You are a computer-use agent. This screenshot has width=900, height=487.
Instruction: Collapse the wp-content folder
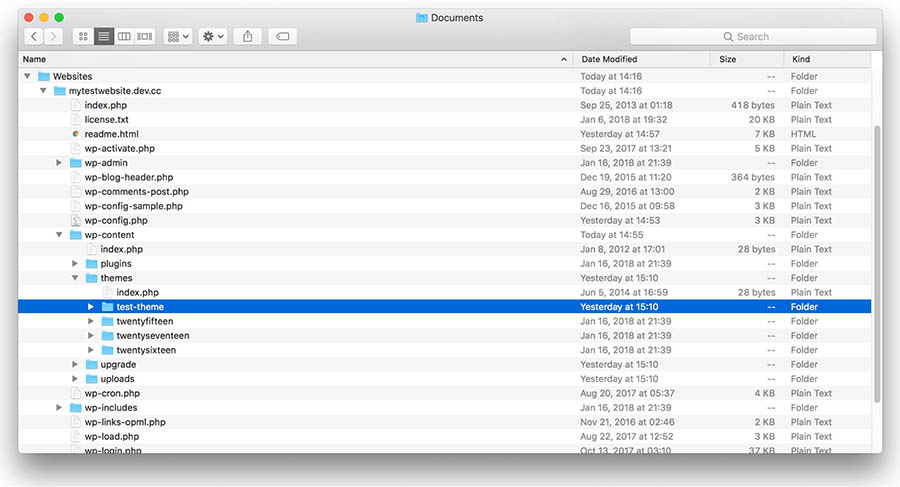coord(59,235)
